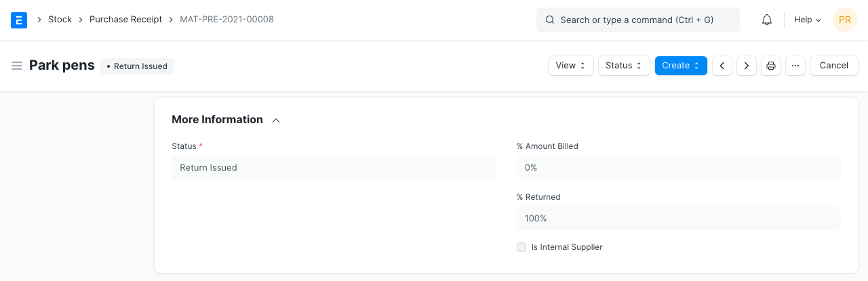Click the ERPNext home logo icon

coord(19,20)
